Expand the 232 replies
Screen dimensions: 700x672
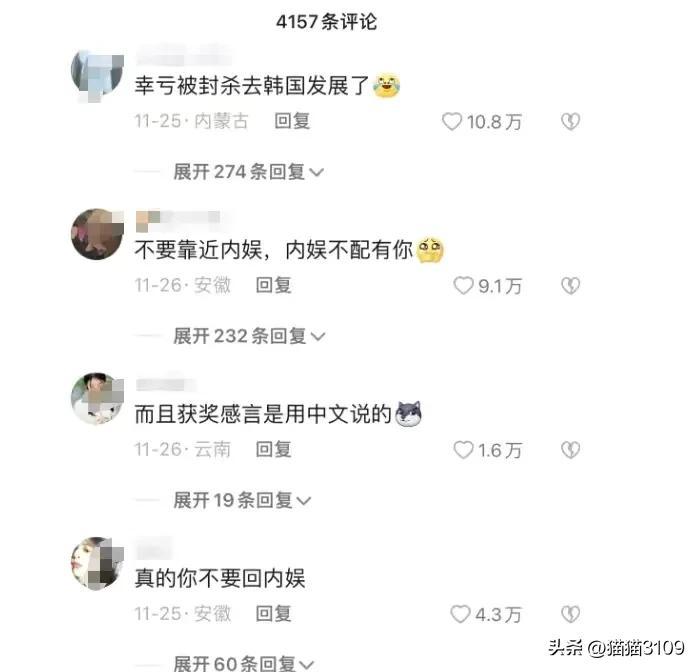(249, 336)
